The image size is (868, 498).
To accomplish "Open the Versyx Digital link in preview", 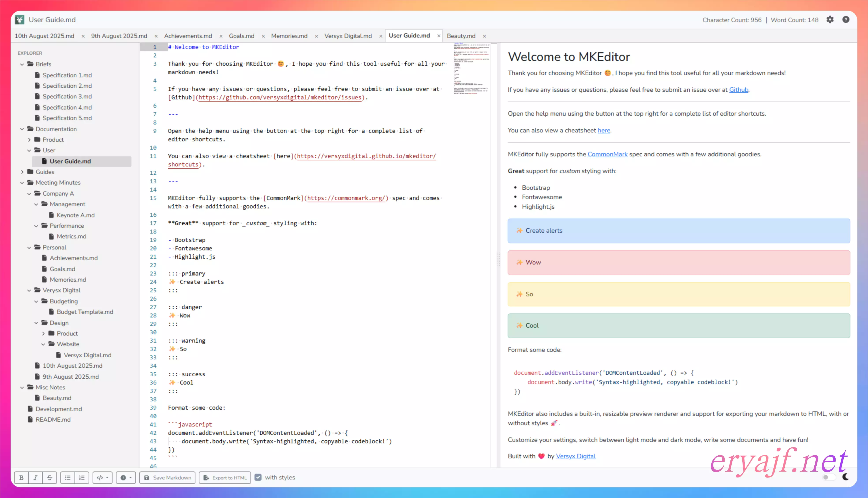I will pyautogui.click(x=576, y=456).
